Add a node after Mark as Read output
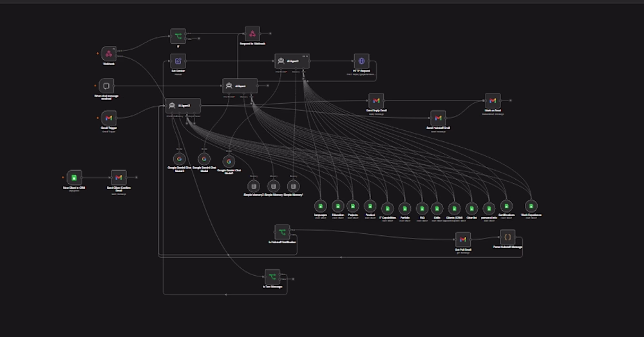 [511, 101]
